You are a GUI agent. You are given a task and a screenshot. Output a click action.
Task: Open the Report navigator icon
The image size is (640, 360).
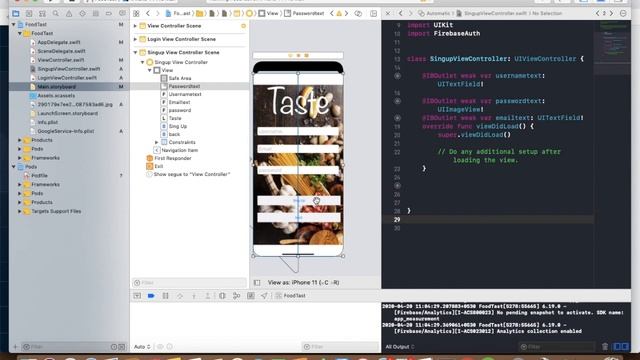122,13
